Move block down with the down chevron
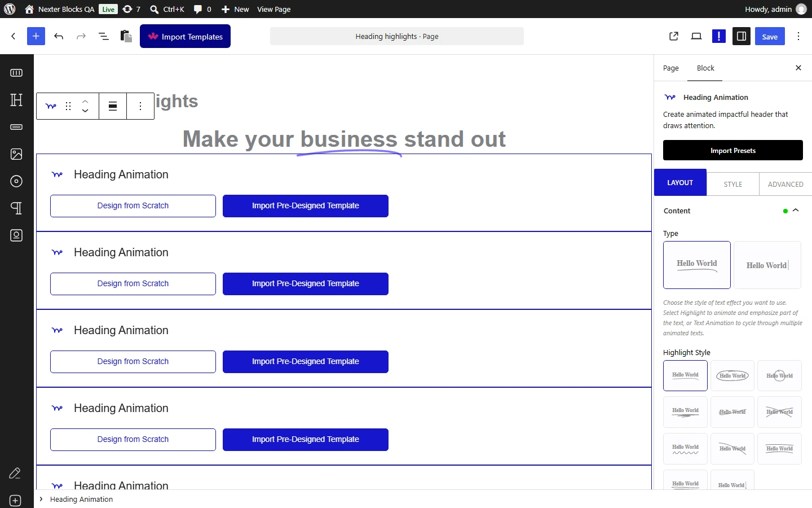Image resolution: width=812 pixels, height=508 pixels. point(85,111)
